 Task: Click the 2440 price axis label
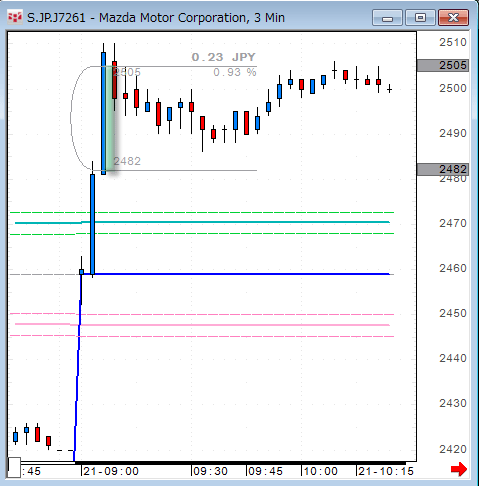click(453, 358)
